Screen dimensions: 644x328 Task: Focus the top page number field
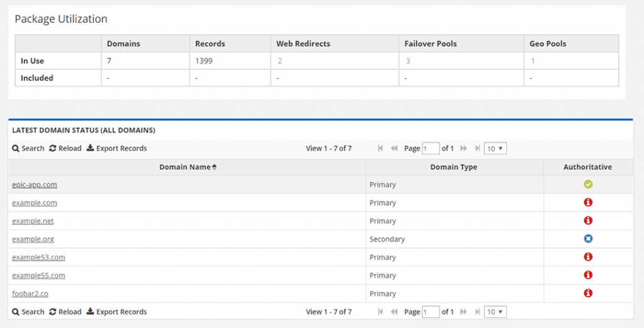431,149
